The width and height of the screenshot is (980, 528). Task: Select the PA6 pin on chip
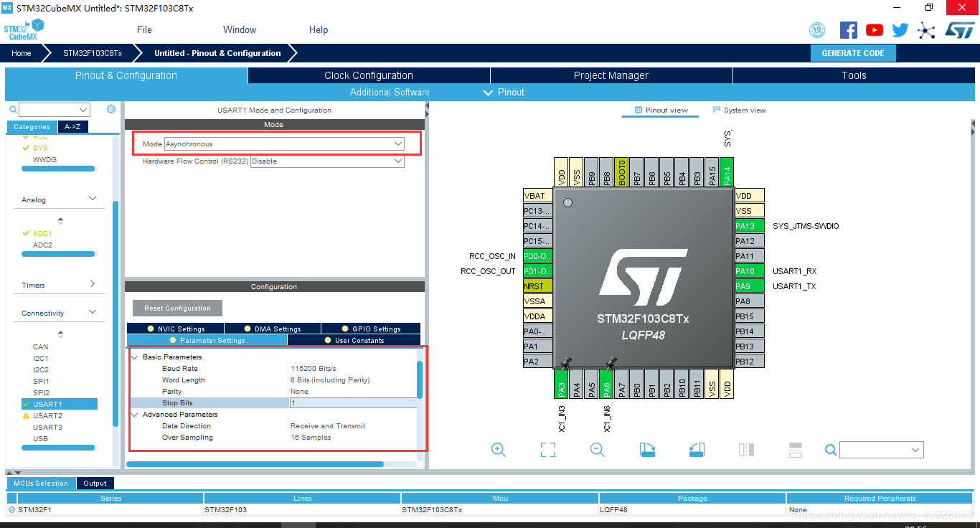coord(606,384)
